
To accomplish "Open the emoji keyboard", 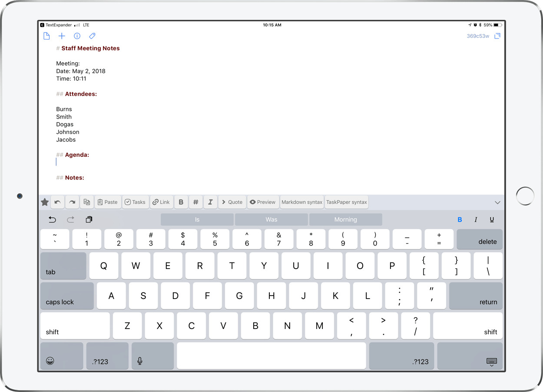I will tap(50, 361).
